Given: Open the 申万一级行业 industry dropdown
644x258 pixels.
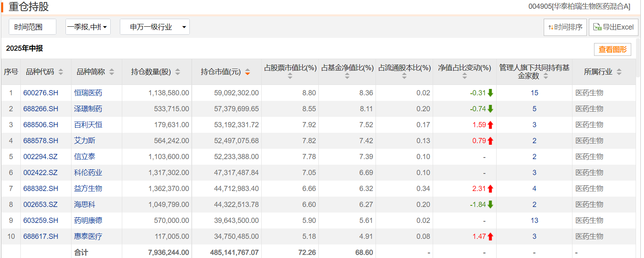Looking at the screenshot, I should click(x=155, y=27).
